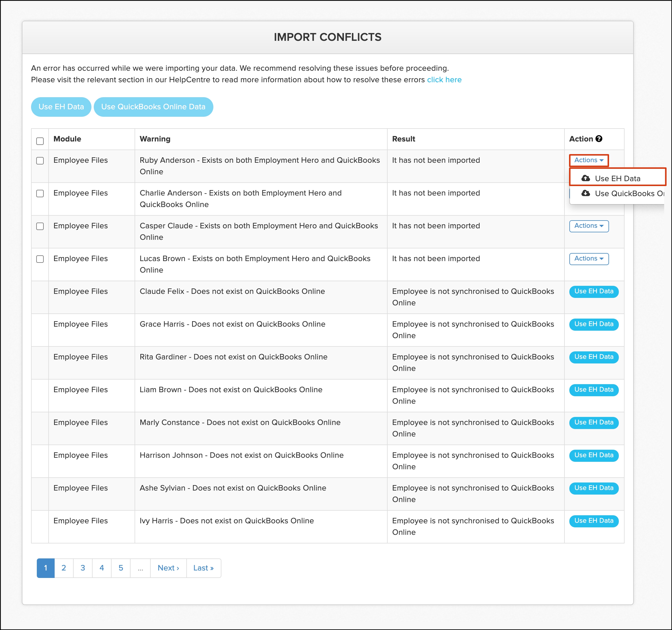Click cloud icon next to Use QuickBooks option
672x630 pixels.
coord(585,193)
